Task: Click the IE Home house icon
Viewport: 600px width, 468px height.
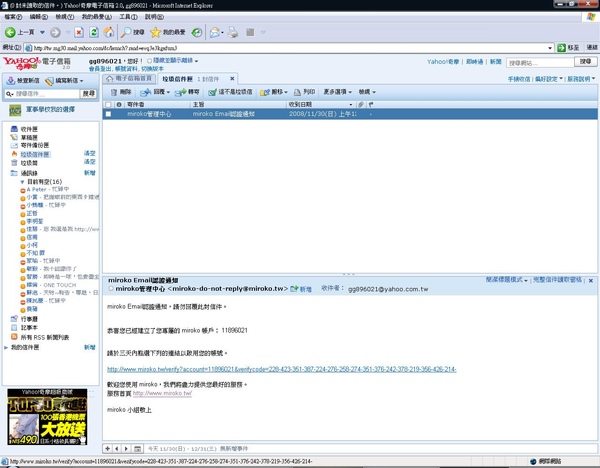Action: point(109,33)
